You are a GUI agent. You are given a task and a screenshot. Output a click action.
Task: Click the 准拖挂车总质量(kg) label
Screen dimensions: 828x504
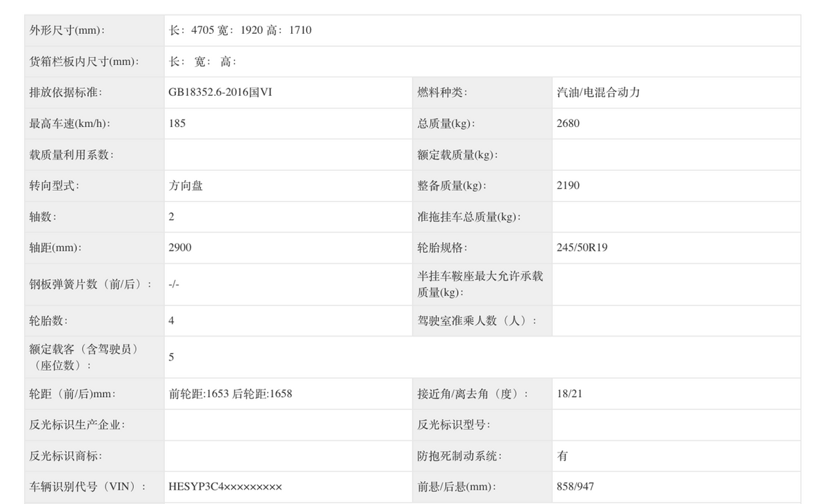click(469, 216)
